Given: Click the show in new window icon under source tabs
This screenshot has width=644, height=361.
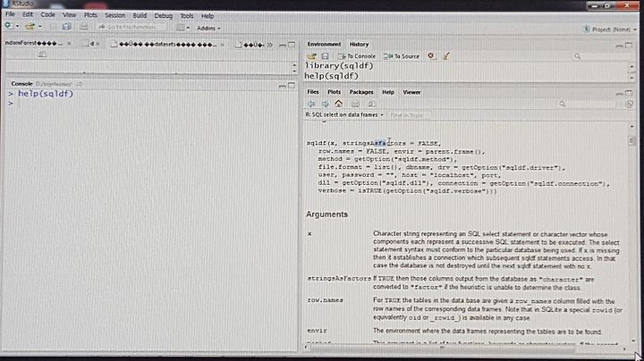Looking at the screenshot, I should (42, 55).
